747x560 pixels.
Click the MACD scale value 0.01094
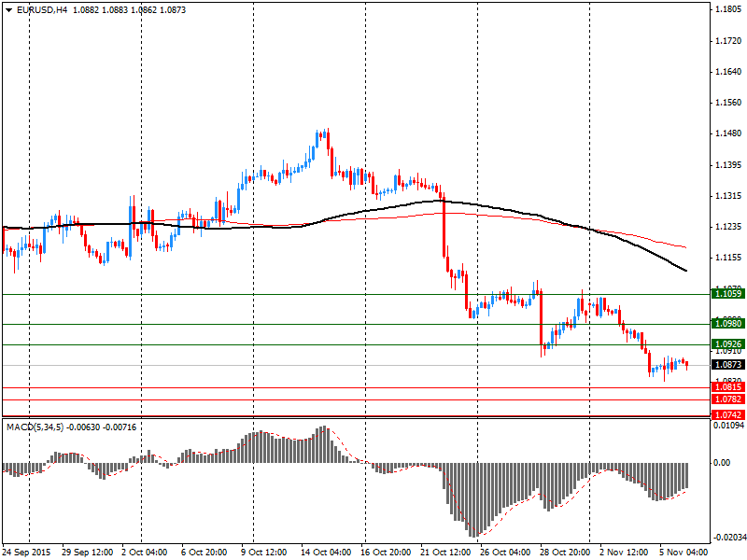click(728, 425)
